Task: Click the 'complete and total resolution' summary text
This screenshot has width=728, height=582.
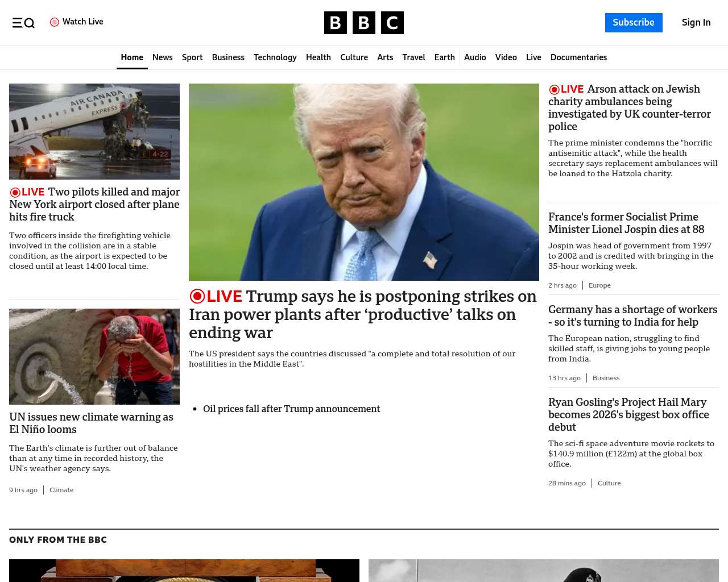Action: pyautogui.click(x=352, y=359)
